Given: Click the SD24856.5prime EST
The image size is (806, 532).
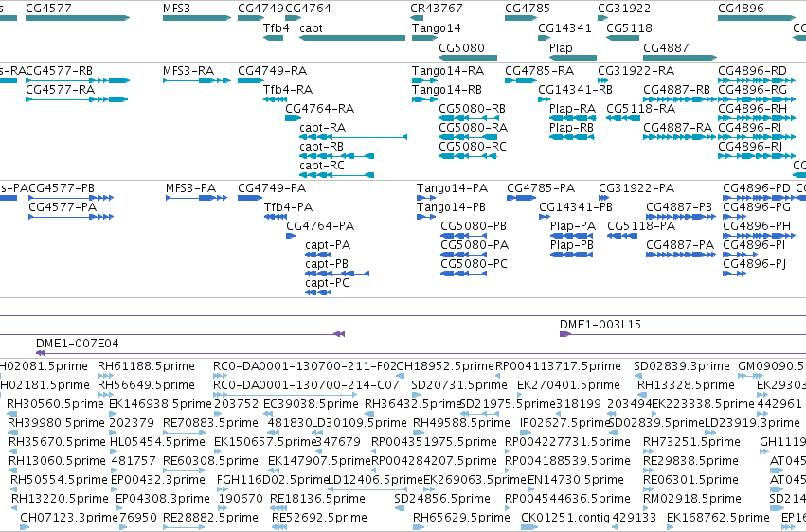Looking at the screenshot, I should [x=400, y=508].
